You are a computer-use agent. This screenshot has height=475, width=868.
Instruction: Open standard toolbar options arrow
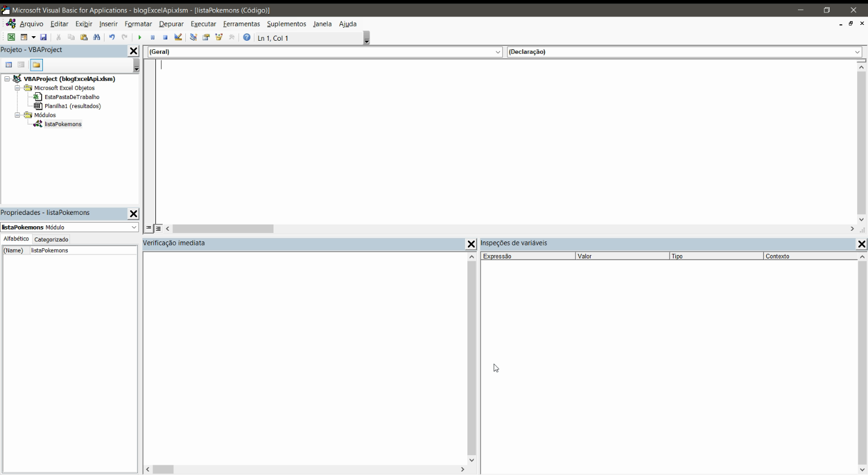click(x=366, y=38)
